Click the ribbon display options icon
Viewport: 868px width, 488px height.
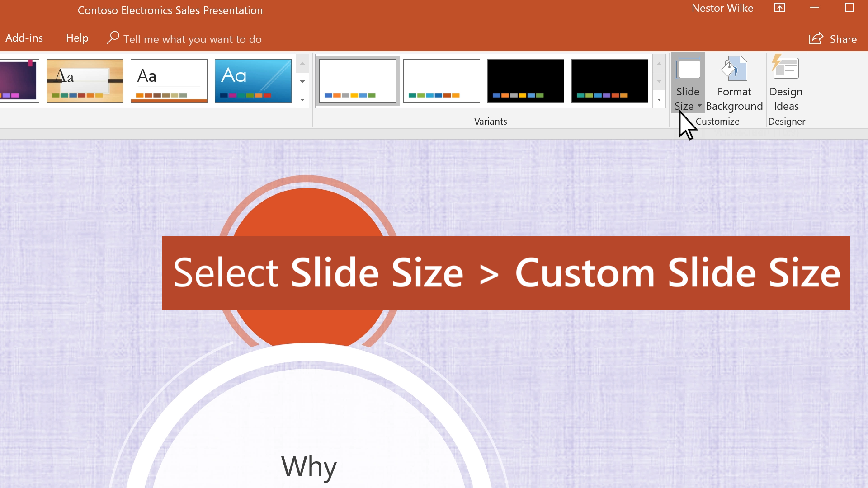pyautogui.click(x=780, y=8)
